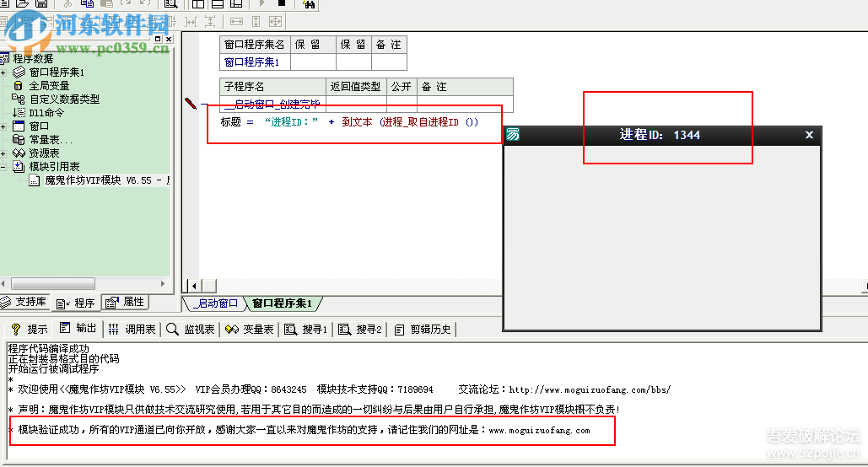868x467 pixels.
Task: Click the 窗口程序集1 name cell
Action: pos(256,62)
